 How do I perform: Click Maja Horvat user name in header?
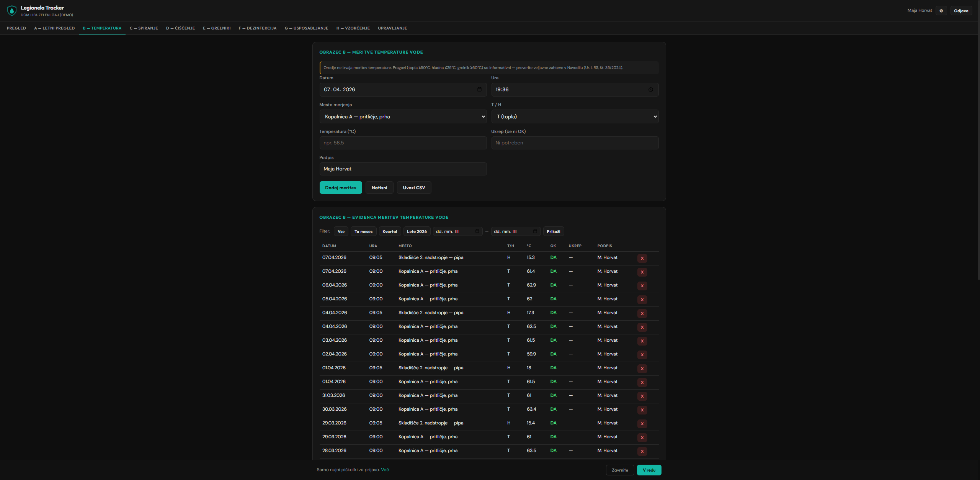(x=920, y=10)
